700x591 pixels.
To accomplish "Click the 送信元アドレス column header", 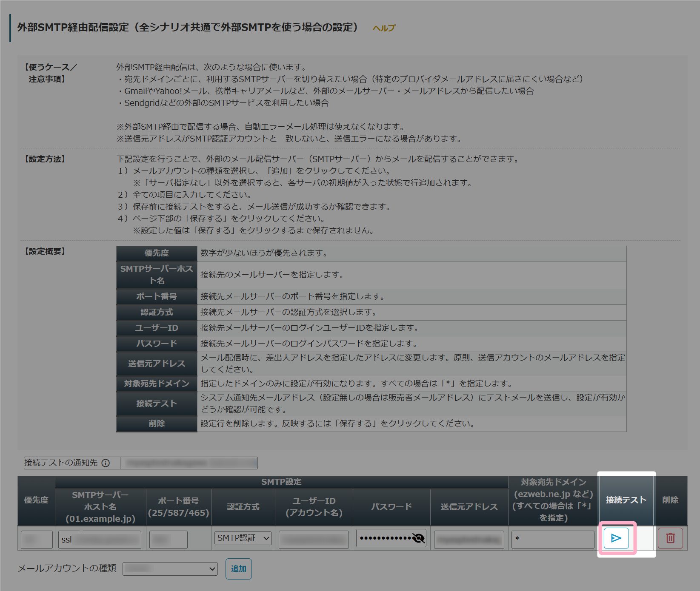I will click(469, 507).
